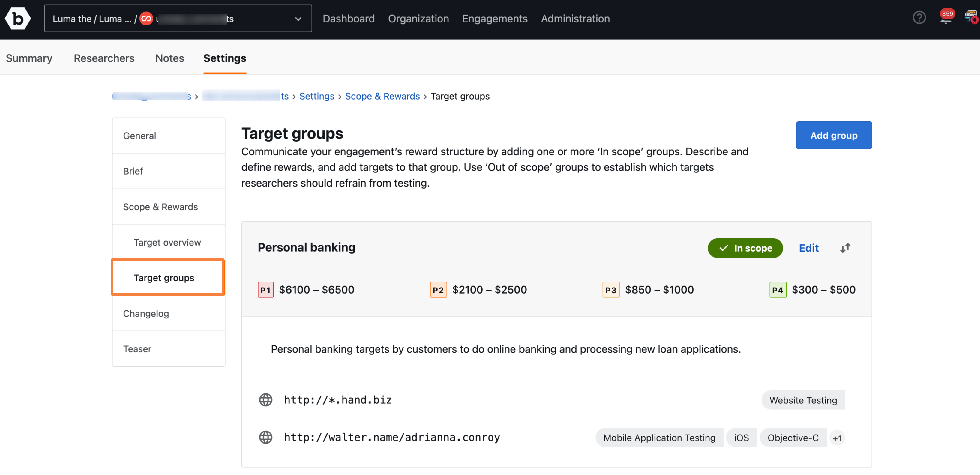Click the Personal banking group heading
The image size is (980, 475).
306,247
